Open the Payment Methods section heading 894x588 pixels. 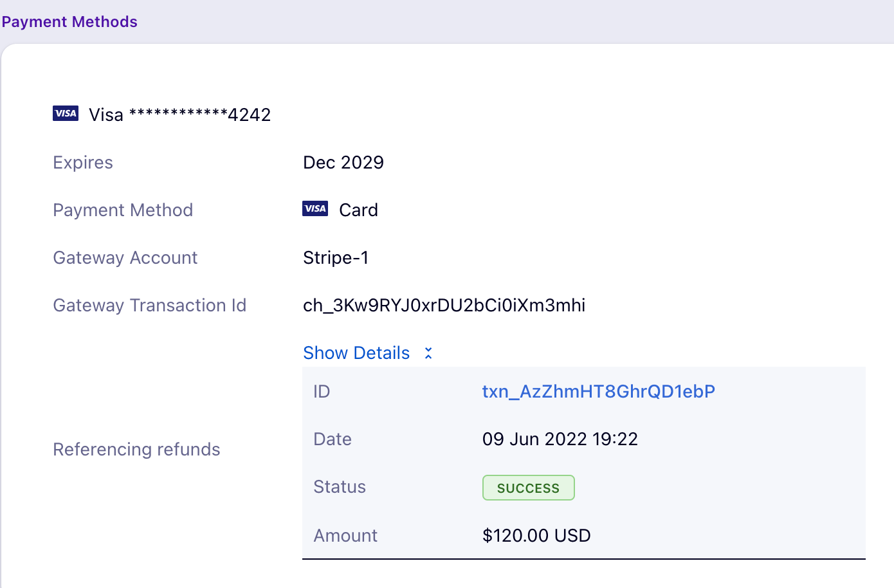(x=69, y=22)
